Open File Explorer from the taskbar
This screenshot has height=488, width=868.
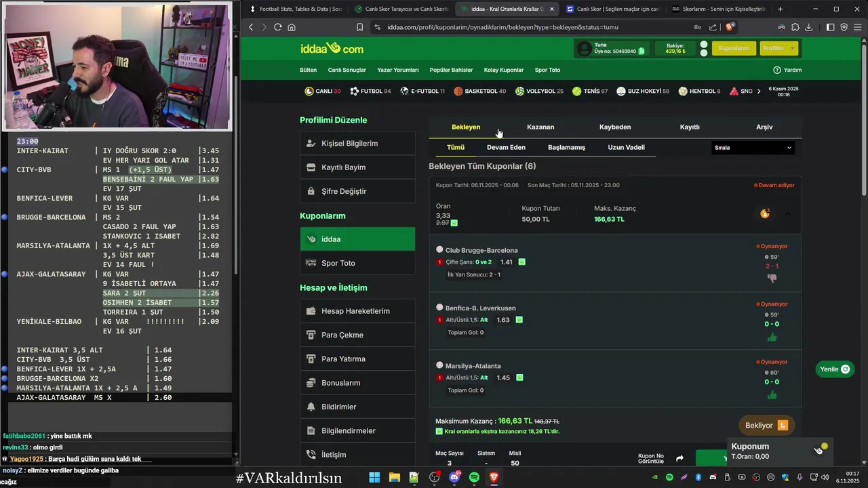[x=394, y=478]
